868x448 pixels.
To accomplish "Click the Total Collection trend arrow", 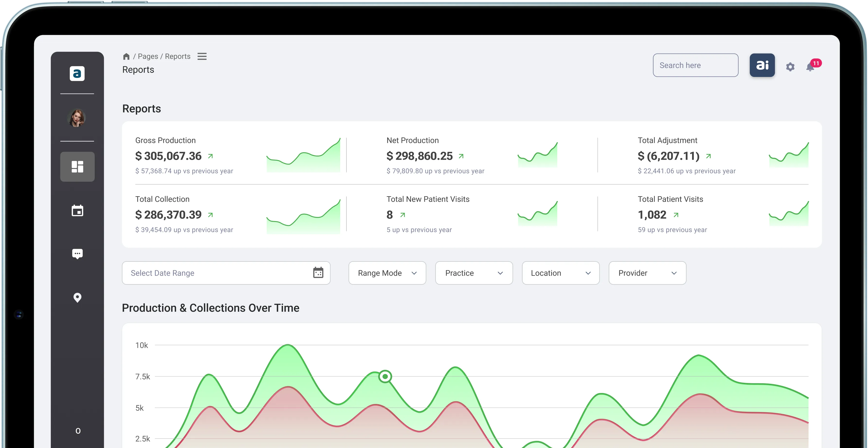I will (210, 215).
